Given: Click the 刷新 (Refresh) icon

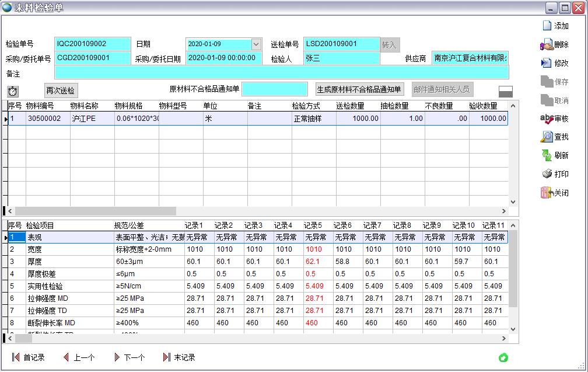Looking at the screenshot, I should click(547, 155).
